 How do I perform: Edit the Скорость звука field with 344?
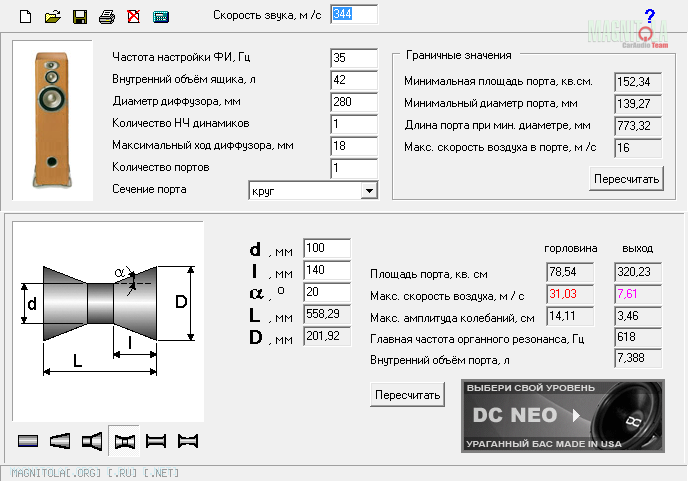354,14
